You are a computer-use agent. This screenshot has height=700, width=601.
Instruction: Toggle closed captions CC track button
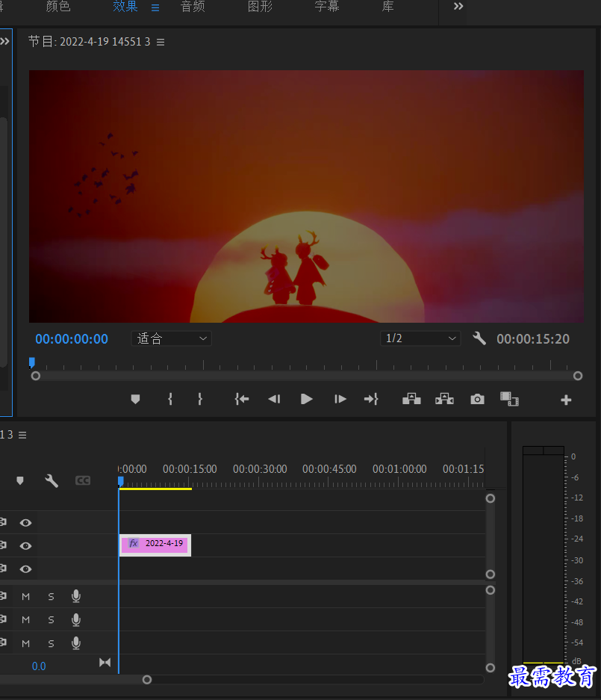pyautogui.click(x=83, y=480)
